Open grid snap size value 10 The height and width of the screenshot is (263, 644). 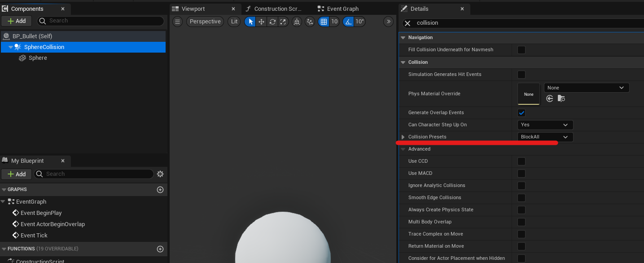click(334, 22)
